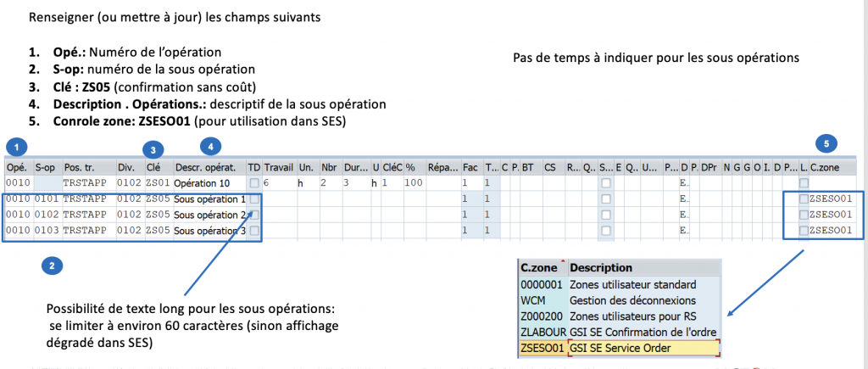Click the Description header in C.zone list
Viewport: 868px width, 369px height.
643,267
